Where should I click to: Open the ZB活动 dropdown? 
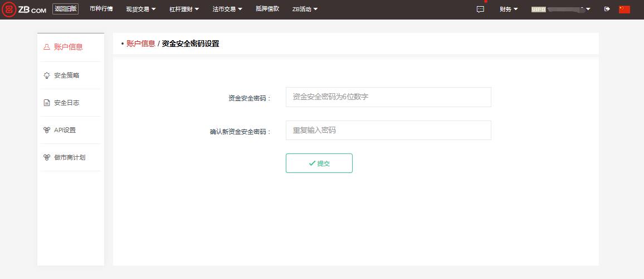coord(305,9)
